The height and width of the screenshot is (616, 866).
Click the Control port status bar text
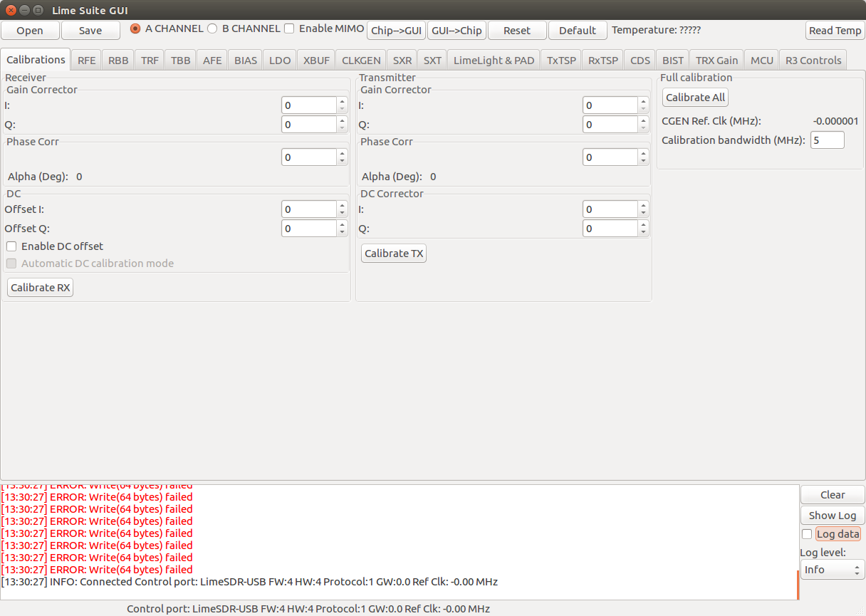308,609
